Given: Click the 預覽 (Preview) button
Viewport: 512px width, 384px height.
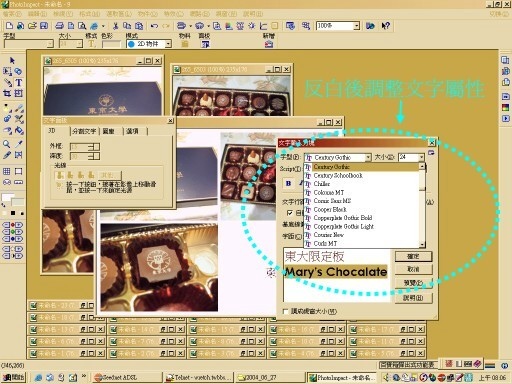Looking at the screenshot, I should tap(413, 283).
